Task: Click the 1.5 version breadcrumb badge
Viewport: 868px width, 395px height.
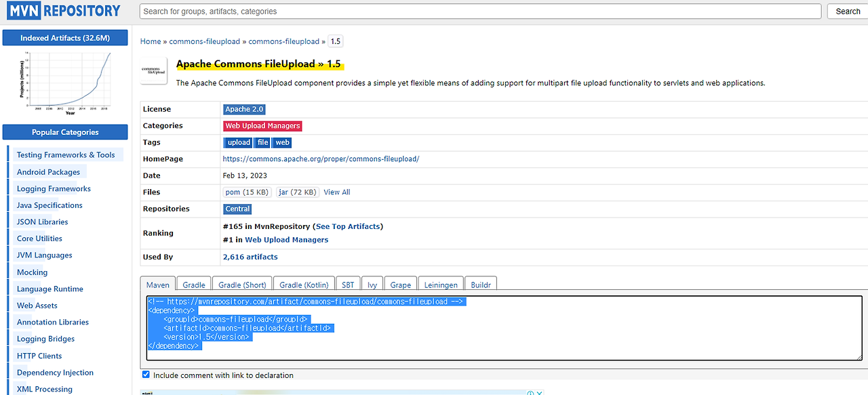Action: tap(335, 41)
